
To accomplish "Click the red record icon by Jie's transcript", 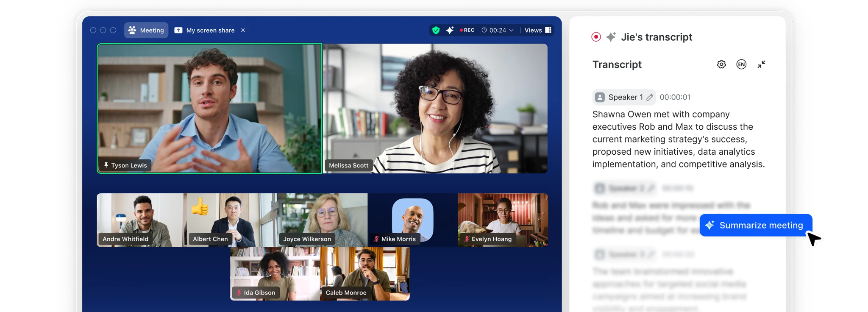I will point(596,37).
